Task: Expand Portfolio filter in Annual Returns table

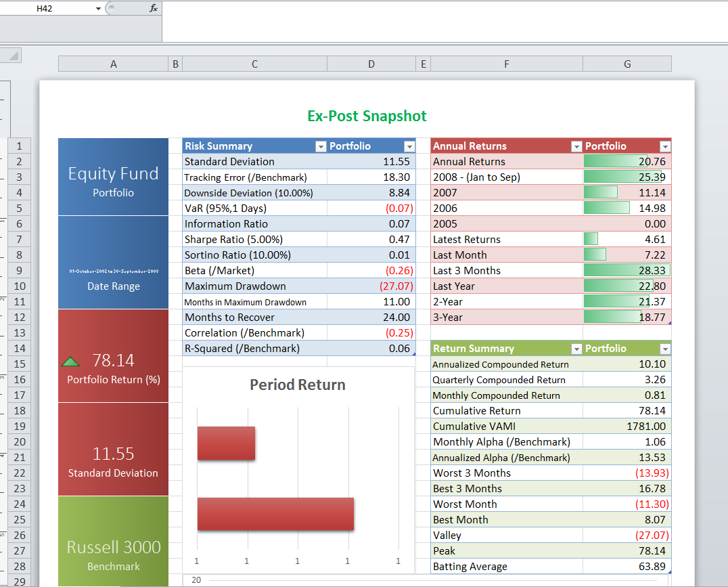Action: pos(665,146)
